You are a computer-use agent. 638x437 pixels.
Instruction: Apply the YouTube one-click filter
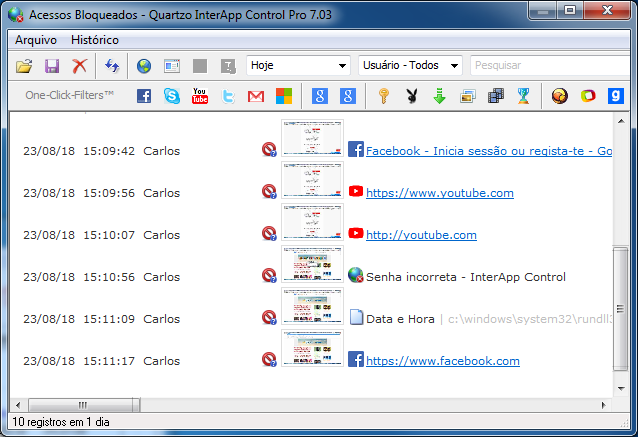200,97
